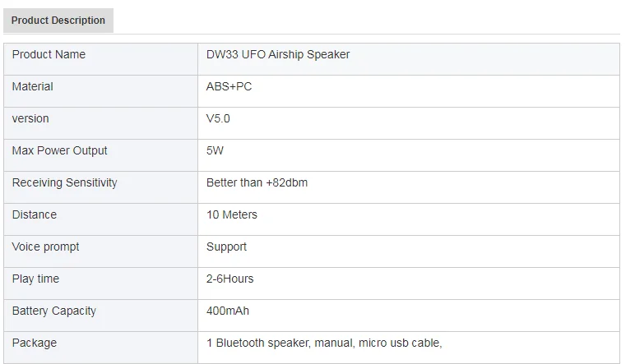Screen dimensions: 635x364
Task: Select the 2-6Hours value
Action: pos(229,279)
